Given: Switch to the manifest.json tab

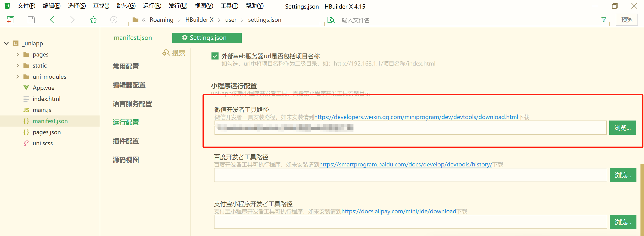Looking at the screenshot, I should point(133,38).
